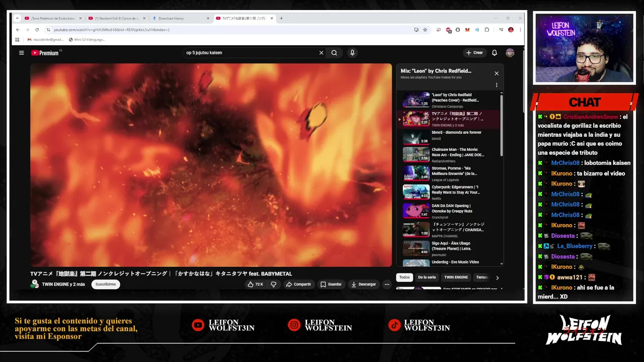
Task: Click the MrChris08 lobotomia kaisen chat message
Action: [585, 163]
